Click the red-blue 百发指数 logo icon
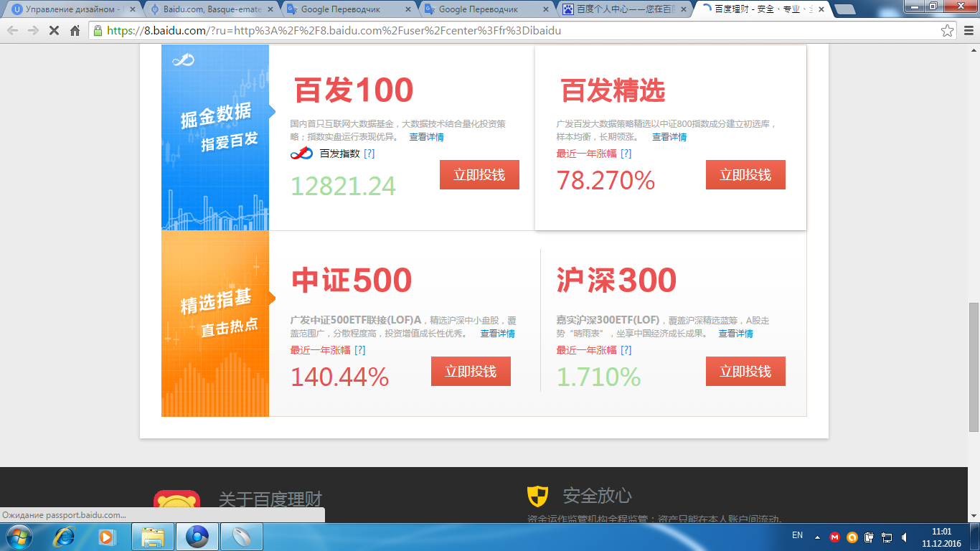980x551 pixels. (x=301, y=154)
